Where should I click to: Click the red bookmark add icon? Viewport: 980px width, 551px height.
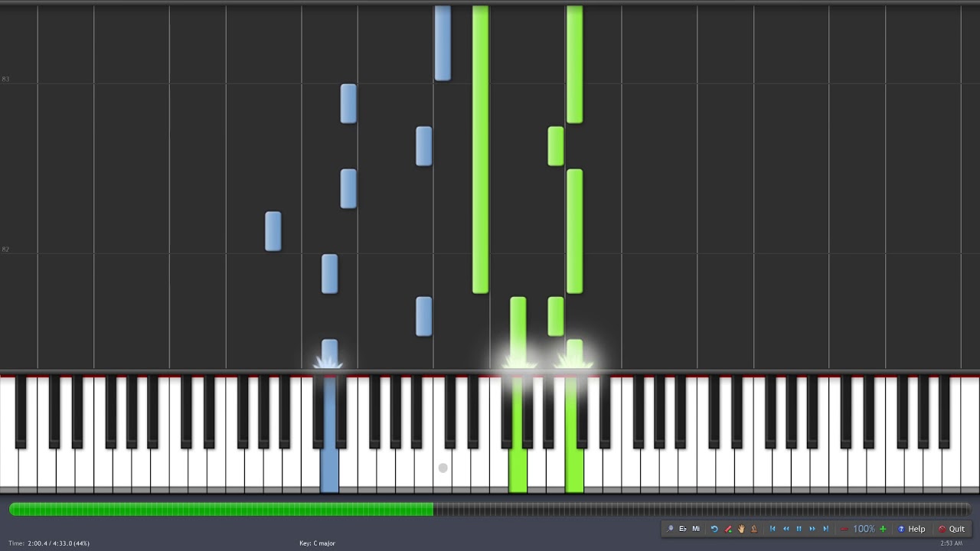click(728, 529)
